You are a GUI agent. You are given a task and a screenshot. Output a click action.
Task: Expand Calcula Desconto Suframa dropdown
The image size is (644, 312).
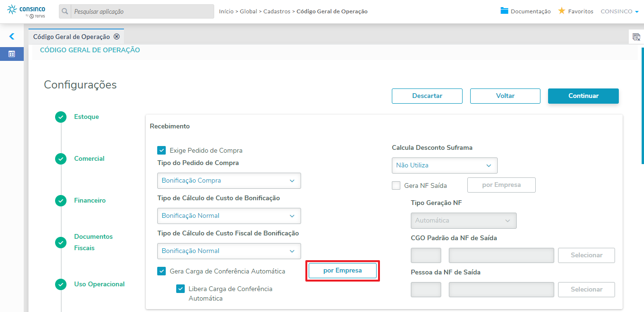tap(445, 166)
